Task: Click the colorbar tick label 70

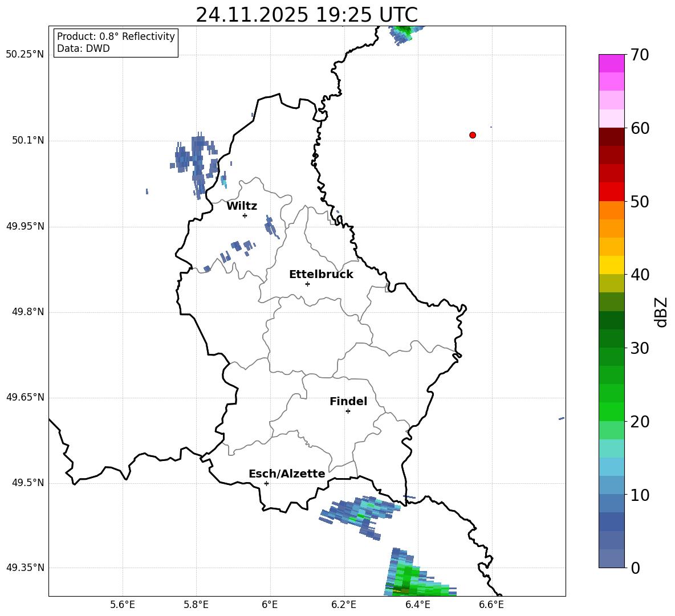Action: (640, 55)
